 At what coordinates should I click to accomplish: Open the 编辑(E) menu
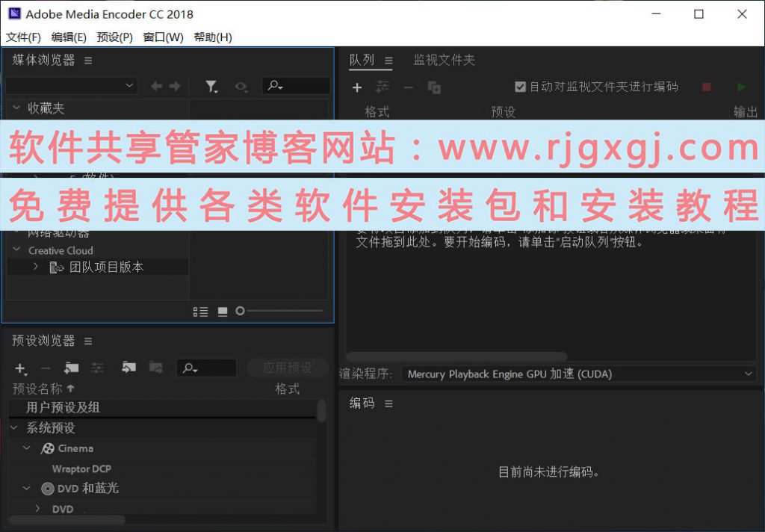[x=69, y=37]
